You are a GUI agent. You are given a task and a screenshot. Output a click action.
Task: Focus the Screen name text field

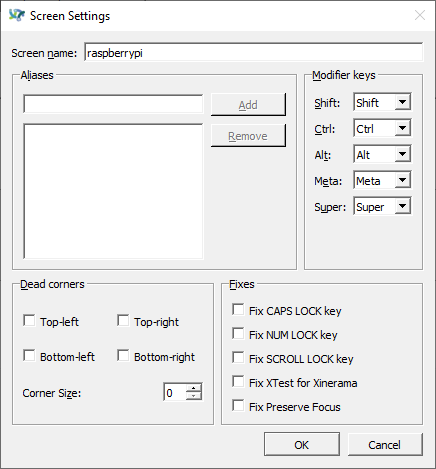tap(254, 52)
